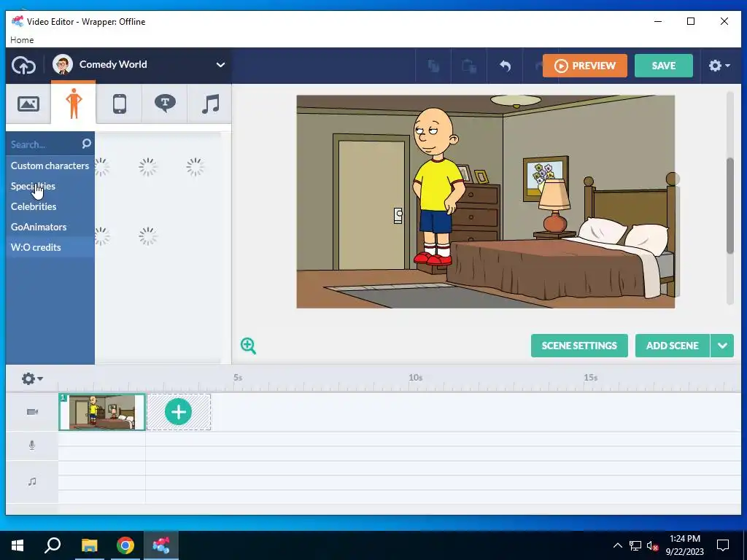Undo the last action
The image size is (747, 560).
click(505, 66)
